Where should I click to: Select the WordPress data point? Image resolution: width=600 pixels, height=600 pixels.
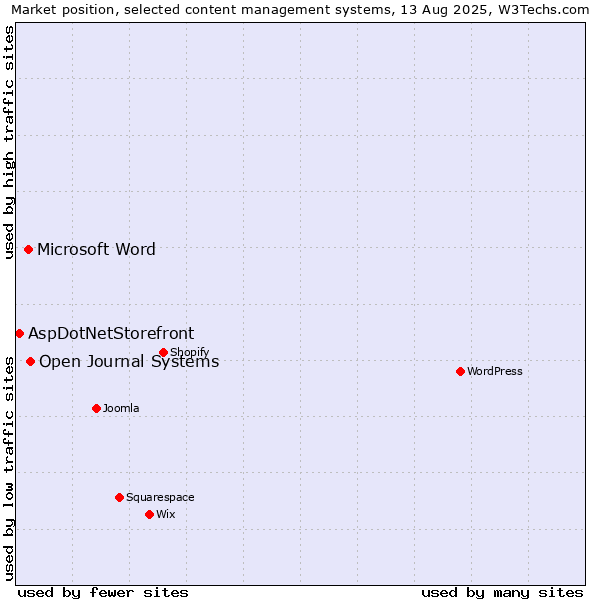click(460, 371)
